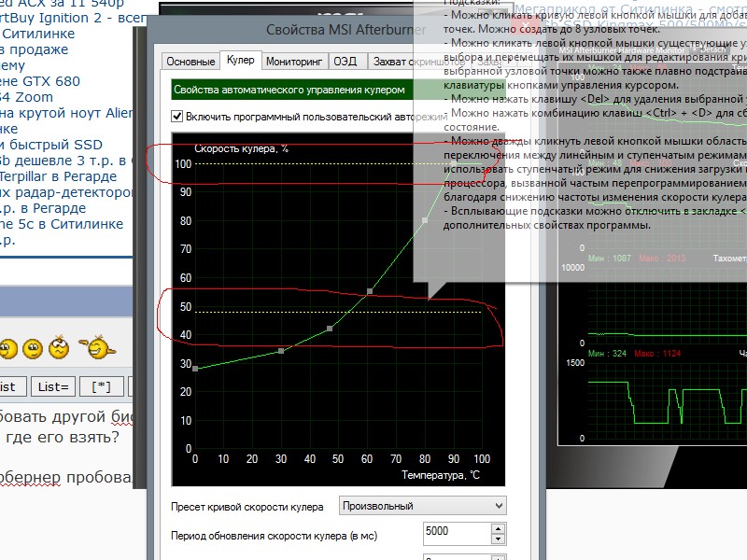The height and width of the screenshot is (560, 747).
Task: Select the fan curve node at 30°C
Action: coord(281,351)
